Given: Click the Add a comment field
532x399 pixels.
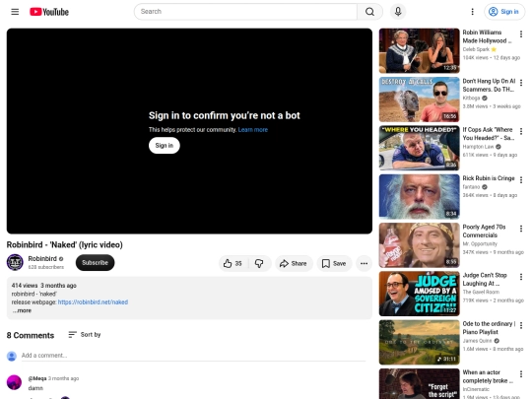Looking at the screenshot, I should click(x=193, y=356).
